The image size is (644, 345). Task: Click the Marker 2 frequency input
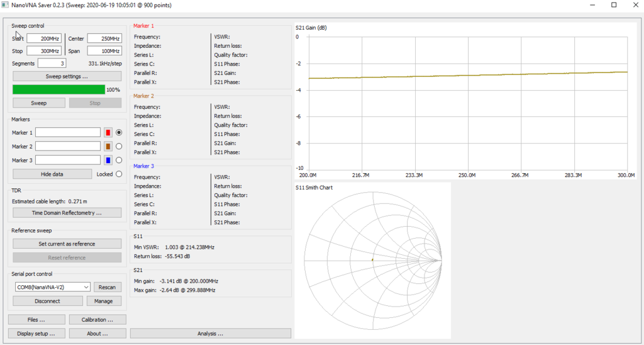68,146
